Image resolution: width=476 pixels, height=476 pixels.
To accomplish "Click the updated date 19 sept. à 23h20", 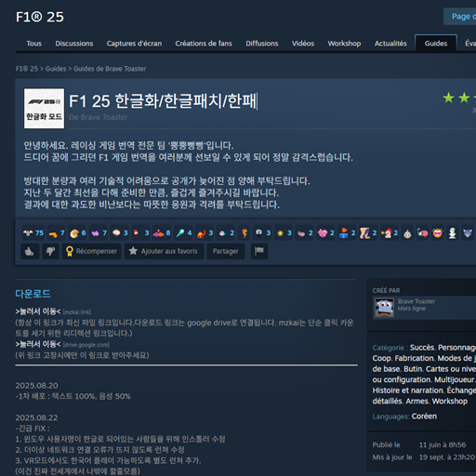I will [447, 457].
